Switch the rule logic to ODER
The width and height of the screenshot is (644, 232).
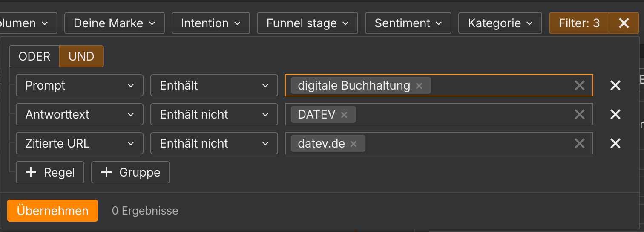(34, 56)
